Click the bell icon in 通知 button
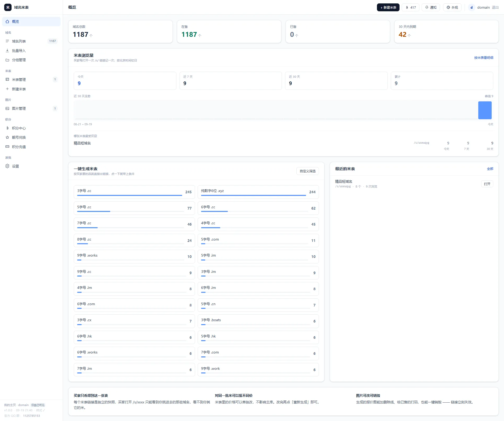Screen dimensions: 504x421 point(427,7)
